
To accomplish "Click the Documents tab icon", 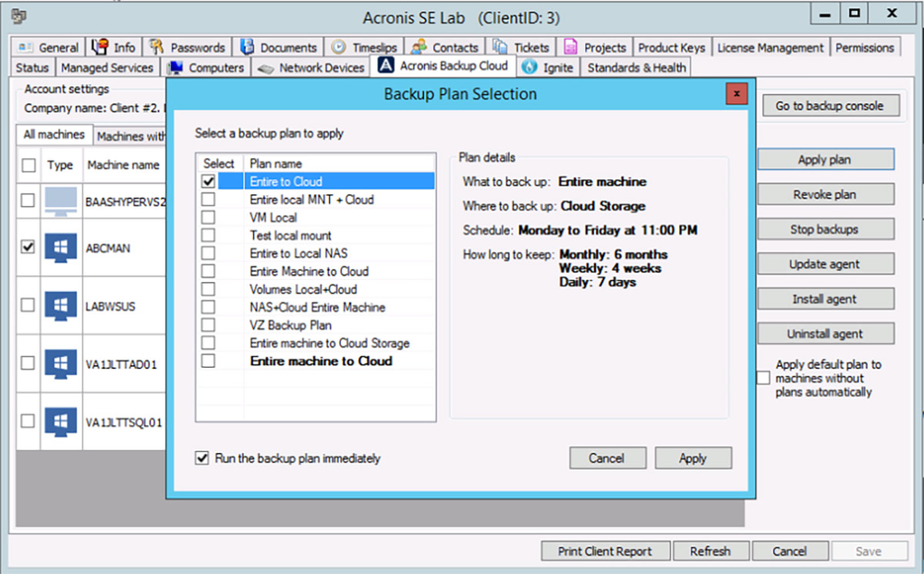I will click(x=247, y=46).
